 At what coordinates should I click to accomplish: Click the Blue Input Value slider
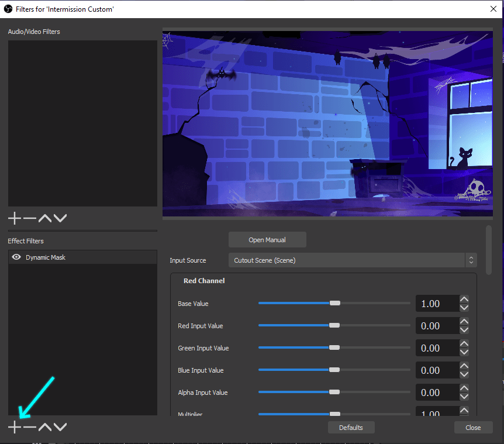coord(334,370)
